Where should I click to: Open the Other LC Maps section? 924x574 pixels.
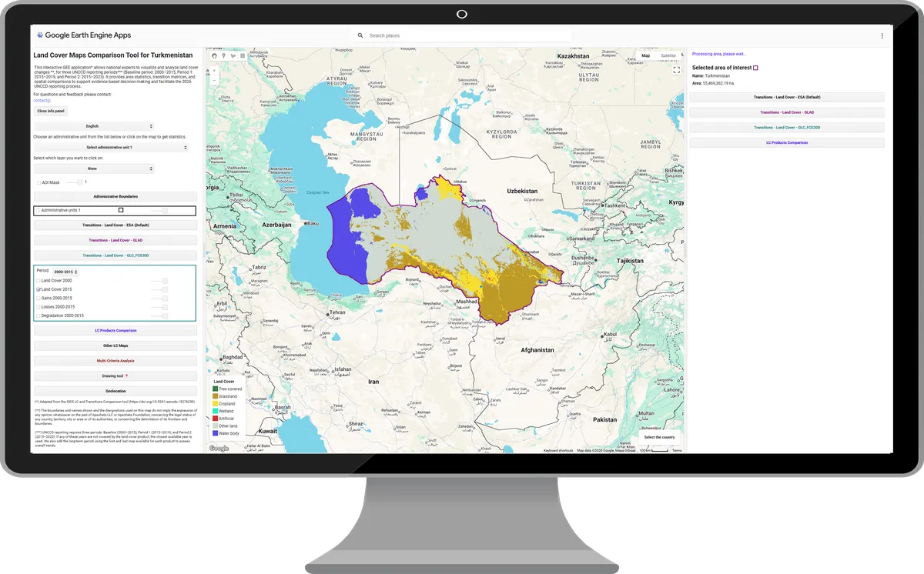click(x=115, y=345)
